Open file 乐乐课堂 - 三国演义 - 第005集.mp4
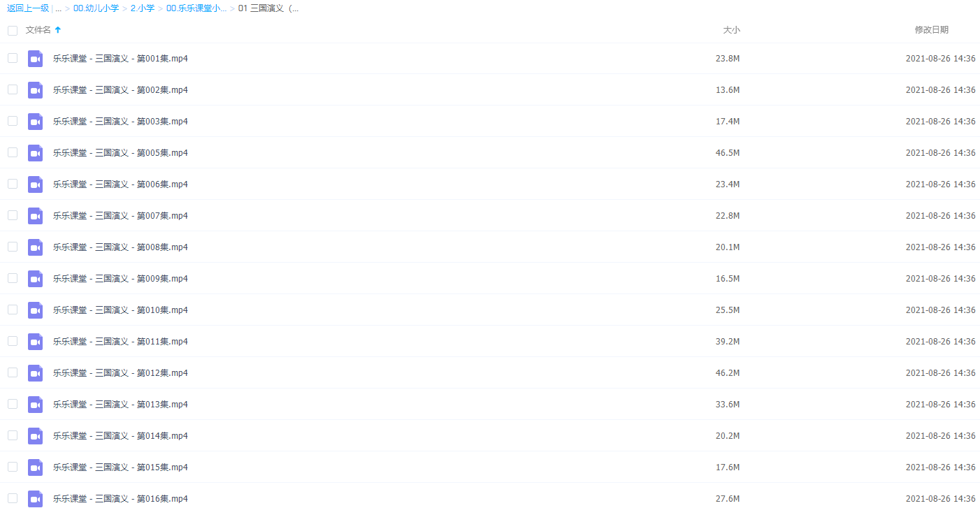Screen dimensions: 980x508 (120, 153)
